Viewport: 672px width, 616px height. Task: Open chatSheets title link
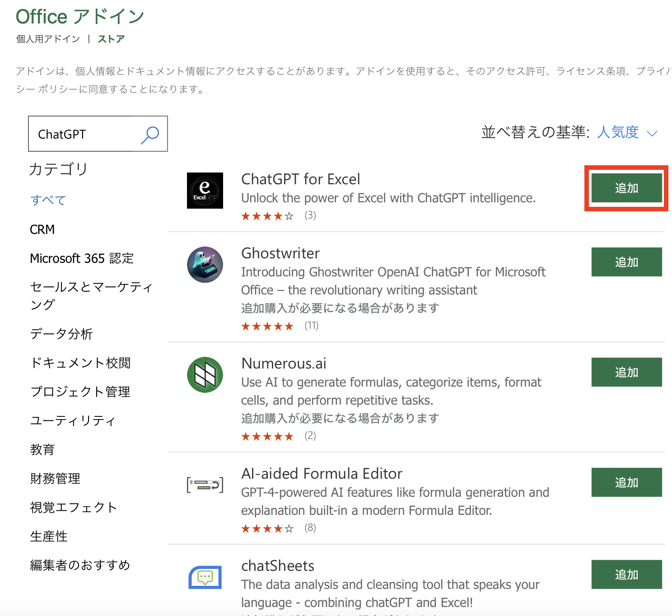tap(277, 566)
